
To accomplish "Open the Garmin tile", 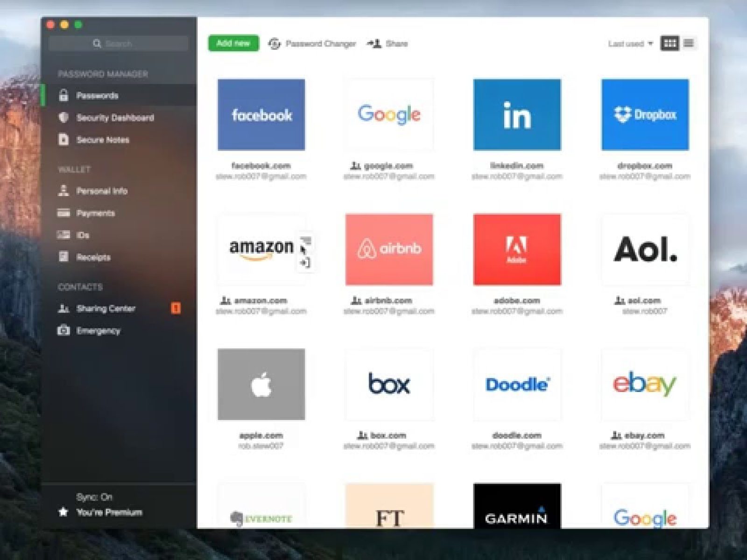I will click(517, 506).
